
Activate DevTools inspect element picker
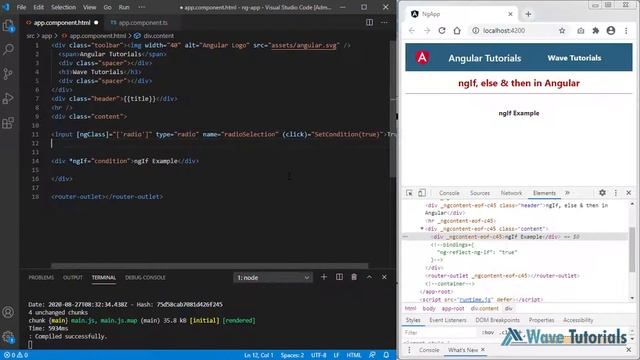(409, 193)
